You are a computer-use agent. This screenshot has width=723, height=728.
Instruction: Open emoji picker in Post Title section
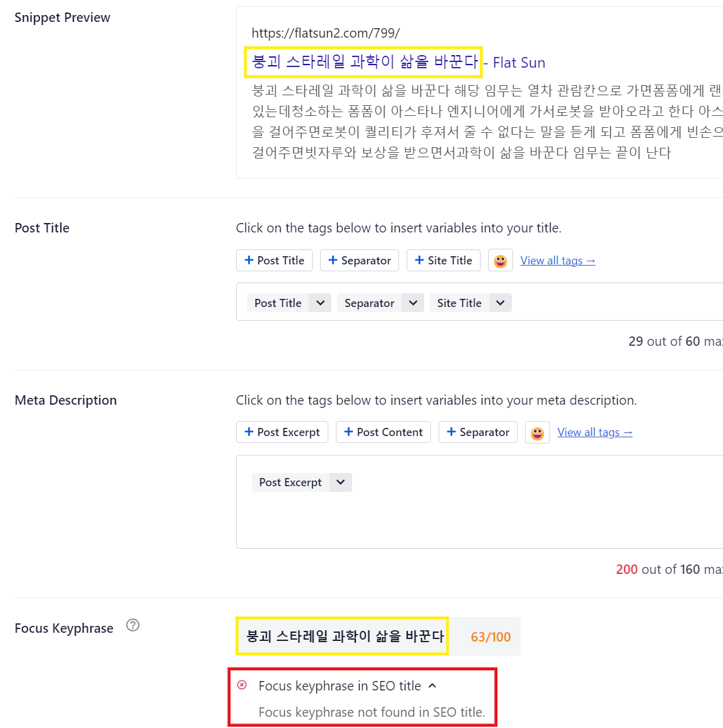click(x=500, y=261)
